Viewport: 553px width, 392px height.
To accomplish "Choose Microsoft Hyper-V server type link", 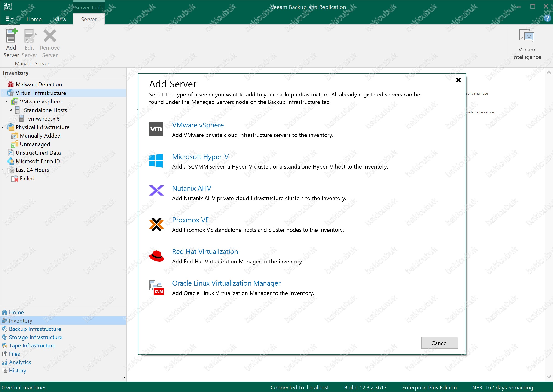I will (x=200, y=157).
